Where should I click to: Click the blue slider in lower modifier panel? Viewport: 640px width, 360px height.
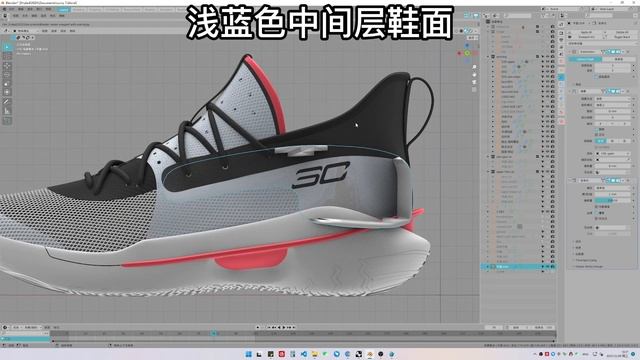coord(613,200)
